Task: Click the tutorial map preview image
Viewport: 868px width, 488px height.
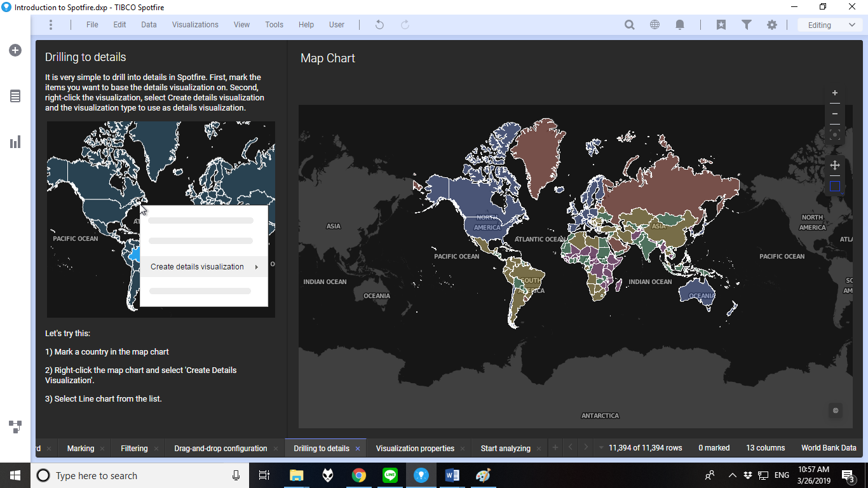Action: coord(161,219)
